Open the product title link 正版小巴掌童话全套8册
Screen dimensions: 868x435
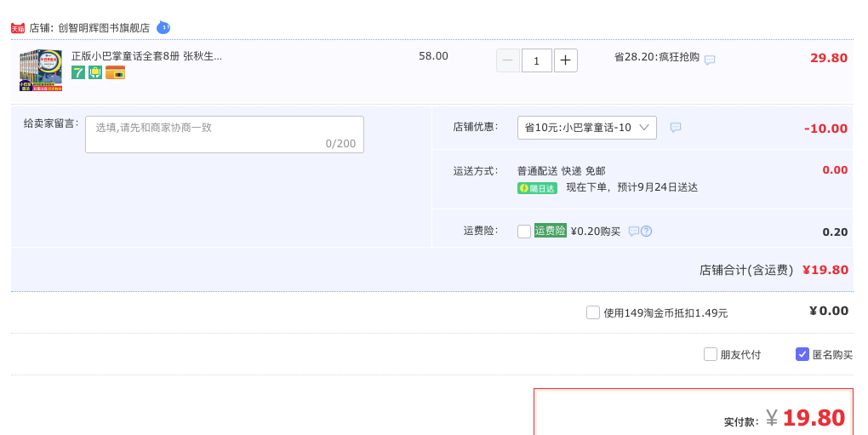pos(146,56)
